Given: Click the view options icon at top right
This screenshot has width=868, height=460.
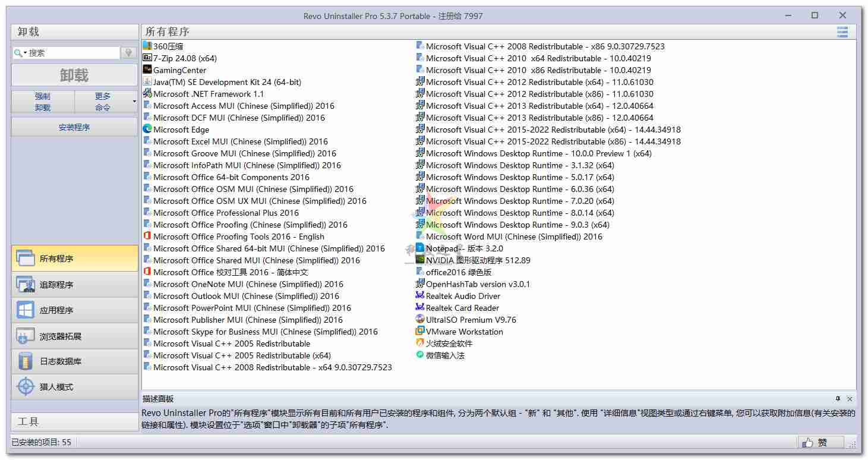Looking at the screenshot, I should coord(842,32).
